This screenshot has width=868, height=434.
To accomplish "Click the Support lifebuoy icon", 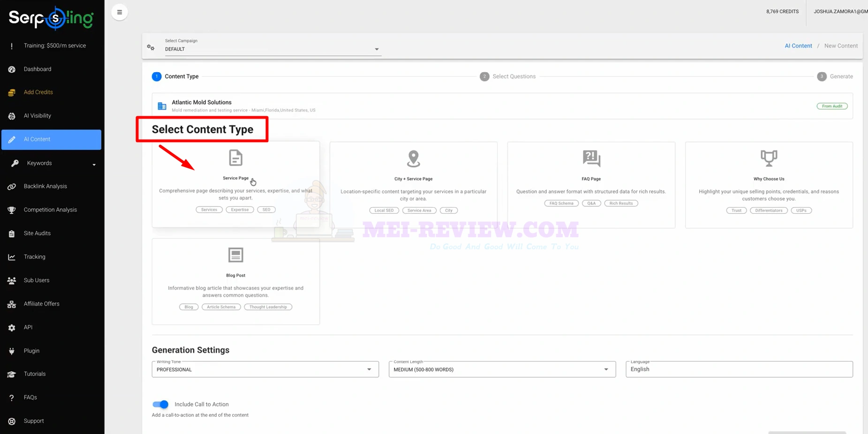I will click(x=12, y=421).
